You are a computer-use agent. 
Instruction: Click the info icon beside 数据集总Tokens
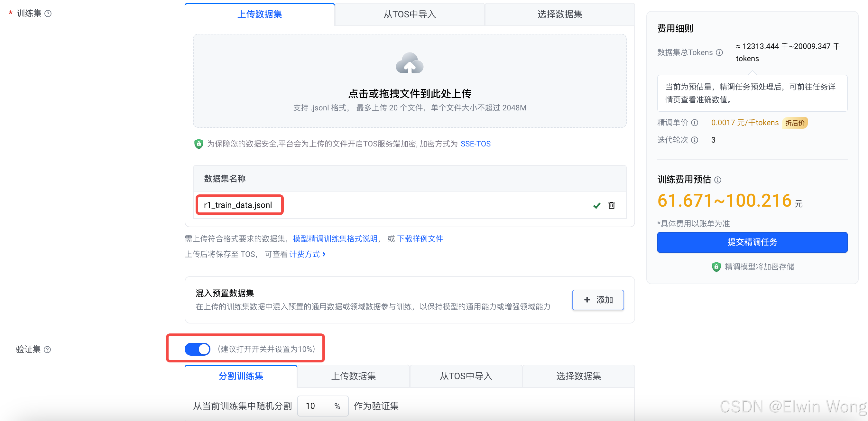click(x=719, y=52)
